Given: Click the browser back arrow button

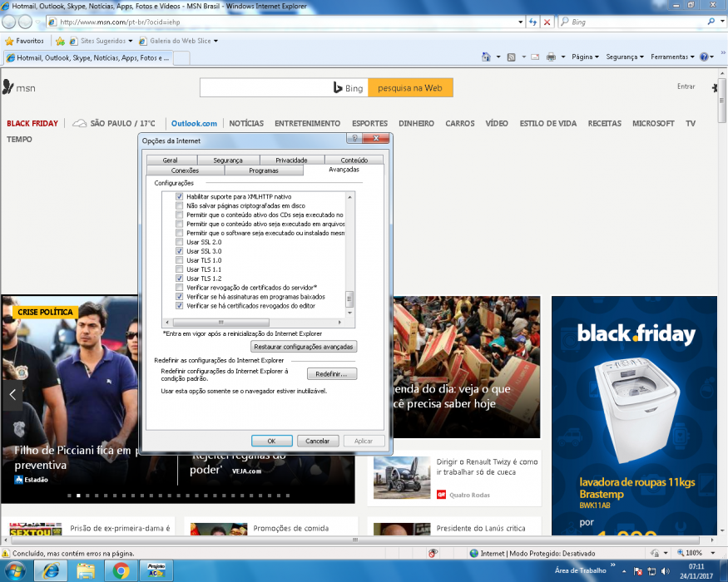Looking at the screenshot, I should point(8,22).
